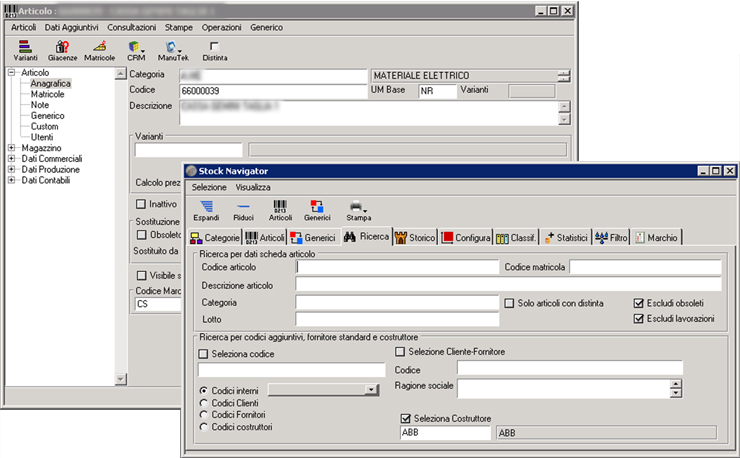Select Utenti in the tree
The height and width of the screenshot is (458, 740).
42,137
